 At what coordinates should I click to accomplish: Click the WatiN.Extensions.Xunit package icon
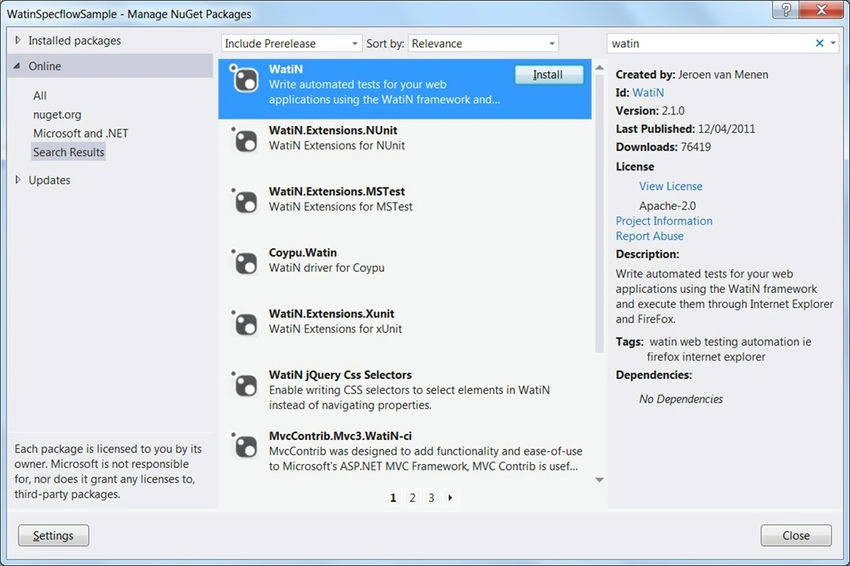click(244, 324)
